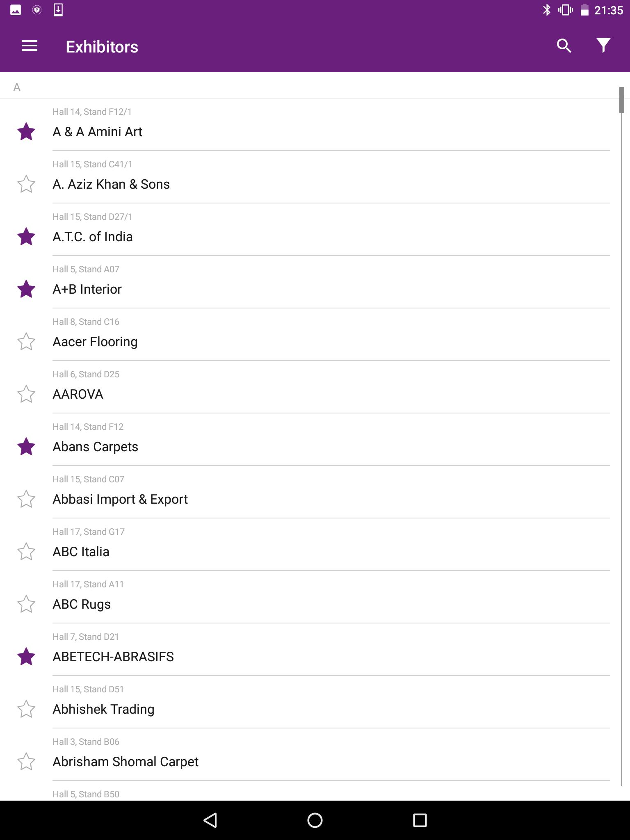The height and width of the screenshot is (840, 630).
Task: Tap the Android home circle button
Action: pyautogui.click(x=315, y=820)
